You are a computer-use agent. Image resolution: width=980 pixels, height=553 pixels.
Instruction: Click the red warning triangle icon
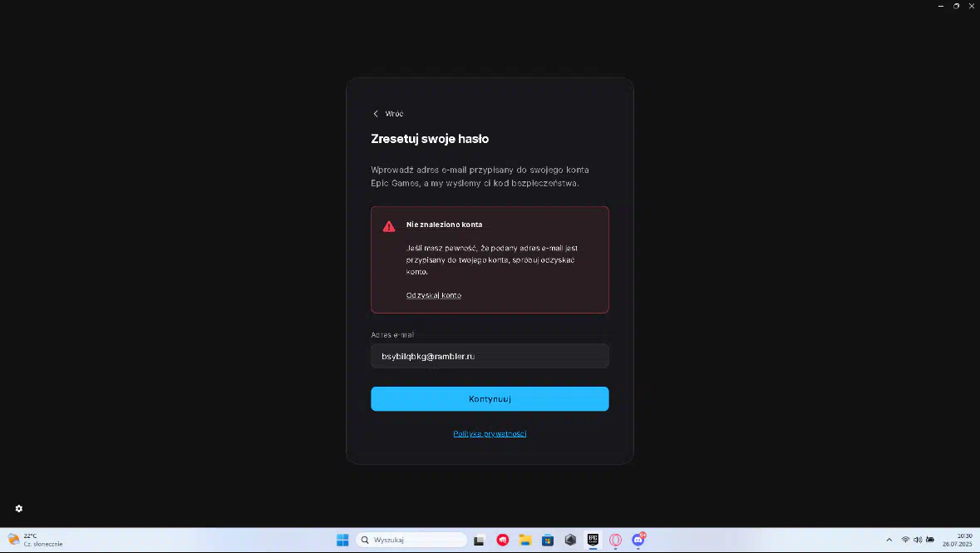point(389,226)
